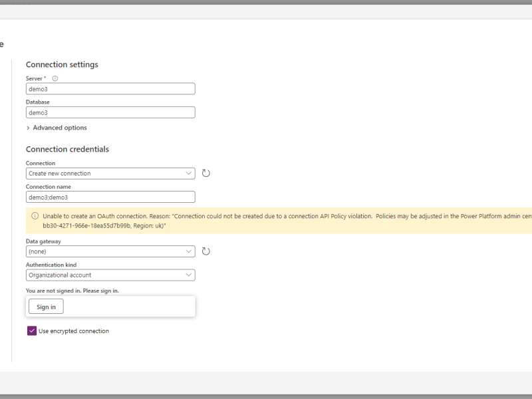This screenshot has width=532, height=399.
Task: Refresh the Connection list using the refresh icon
Action: click(x=205, y=172)
